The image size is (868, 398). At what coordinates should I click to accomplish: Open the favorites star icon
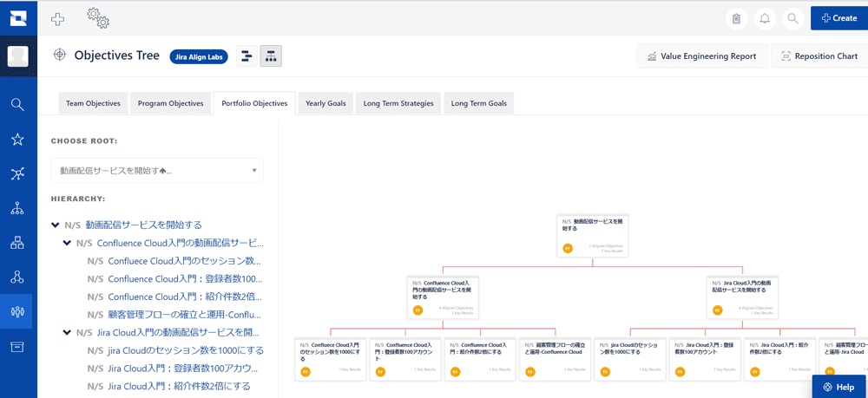tap(17, 140)
